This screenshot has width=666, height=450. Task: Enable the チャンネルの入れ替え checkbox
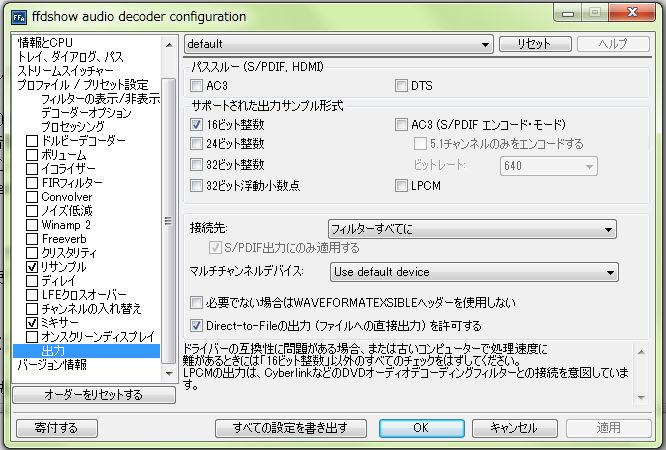tap(32, 309)
